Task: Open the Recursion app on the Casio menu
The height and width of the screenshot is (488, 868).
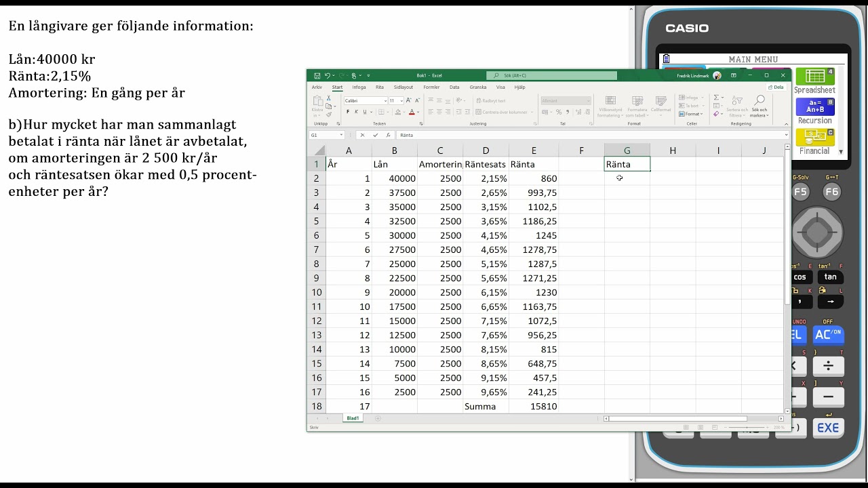Action: (815, 112)
